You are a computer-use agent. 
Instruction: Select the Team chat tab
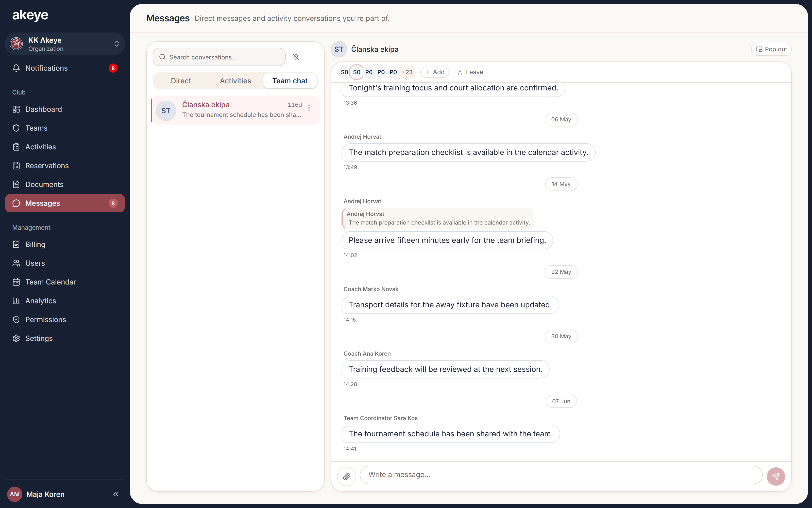pyautogui.click(x=290, y=81)
